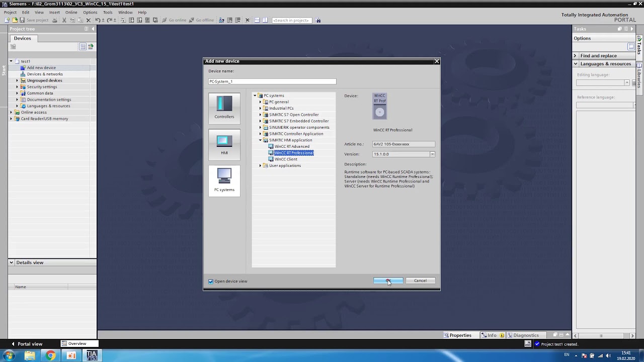Image resolution: width=644 pixels, height=362 pixels.
Task: Collapse the Find and replace section
Action: click(x=575, y=56)
